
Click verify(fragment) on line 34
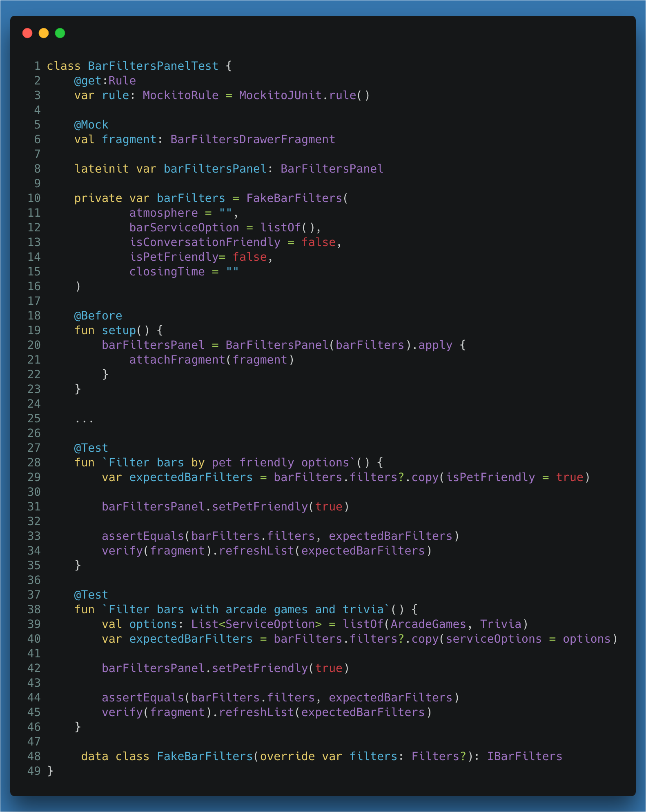pos(157,551)
